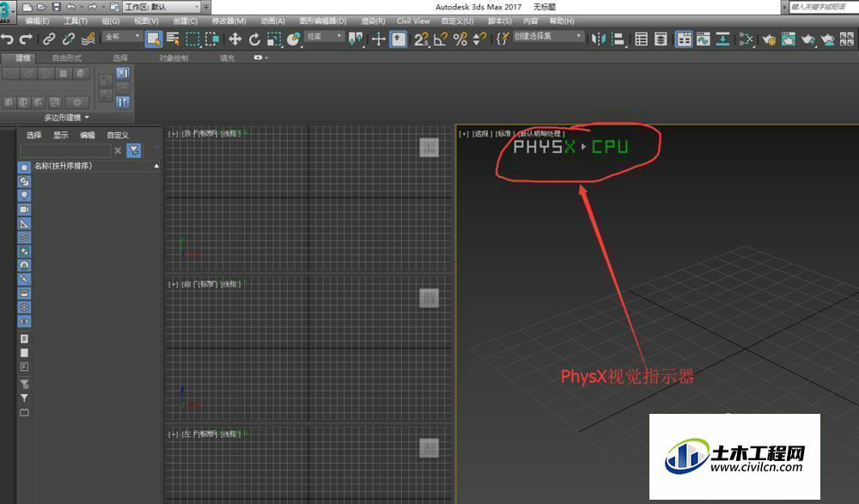Image resolution: width=859 pixels, height=504 pixels.
Task: Toggle Display Geometry filter in Scene Explorer
Action: (24, 167)
